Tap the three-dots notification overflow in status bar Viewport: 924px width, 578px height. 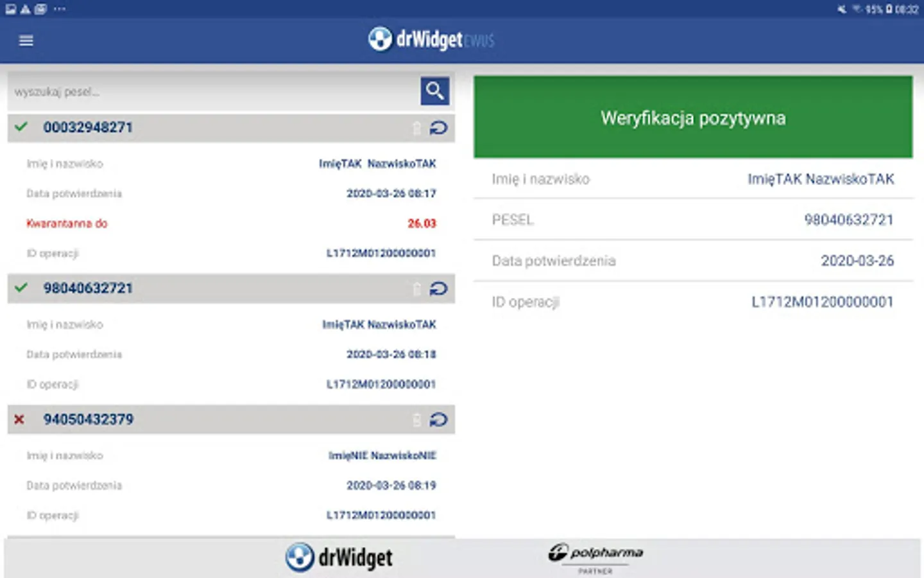(60, 9)
